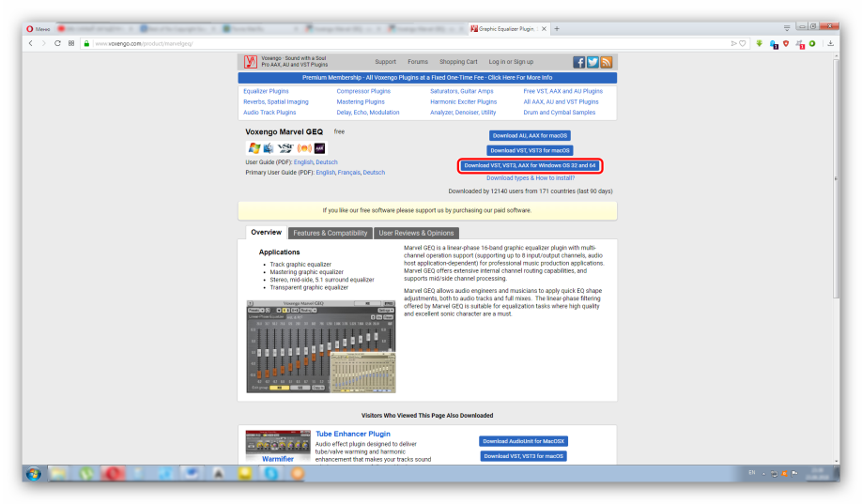
Task: Click Download AudioUnit for MacOSX button
Action: click(523, 441)
